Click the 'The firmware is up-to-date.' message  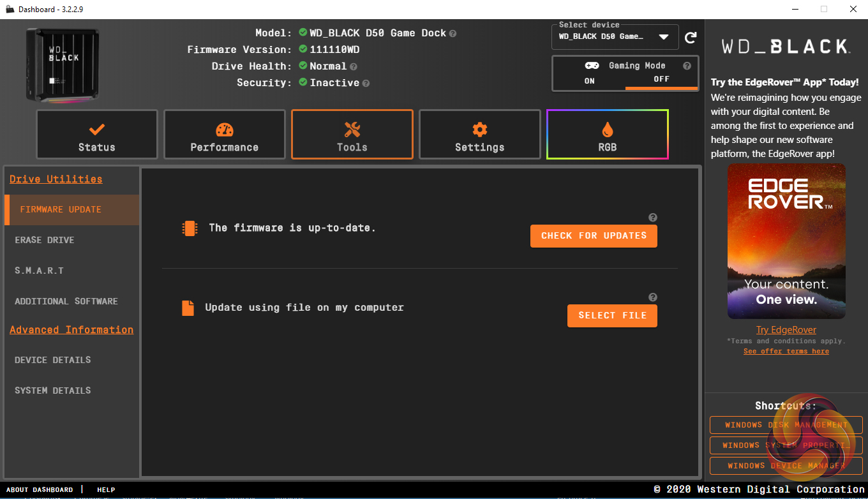[x=292, y=228]
